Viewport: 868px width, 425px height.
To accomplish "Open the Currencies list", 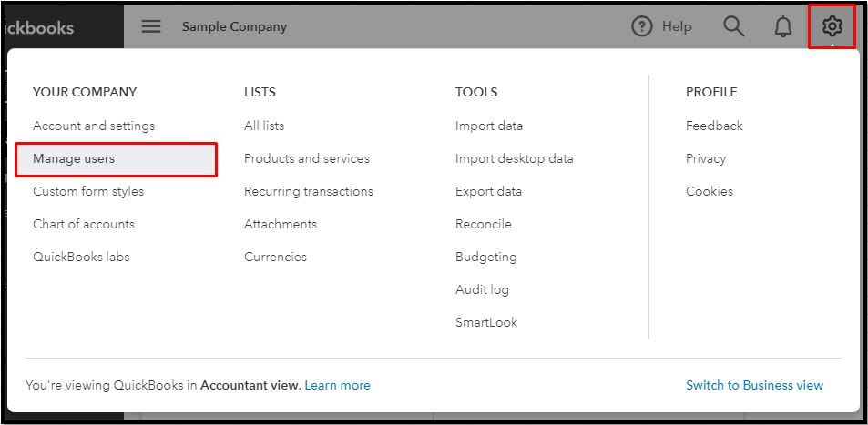I will [x=275, y=257].
